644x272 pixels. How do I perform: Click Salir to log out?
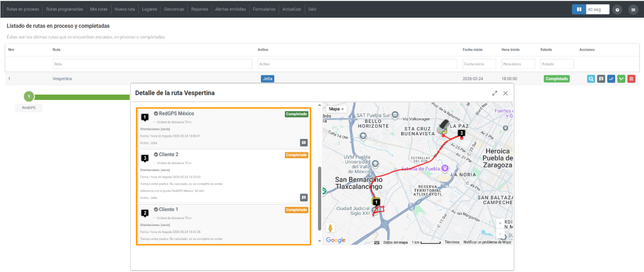312,9
